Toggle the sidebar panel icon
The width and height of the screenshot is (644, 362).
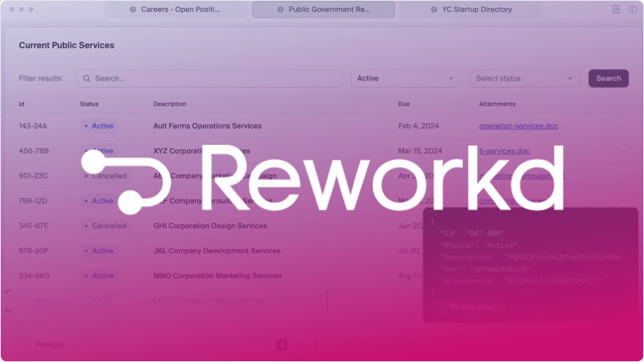633,10
